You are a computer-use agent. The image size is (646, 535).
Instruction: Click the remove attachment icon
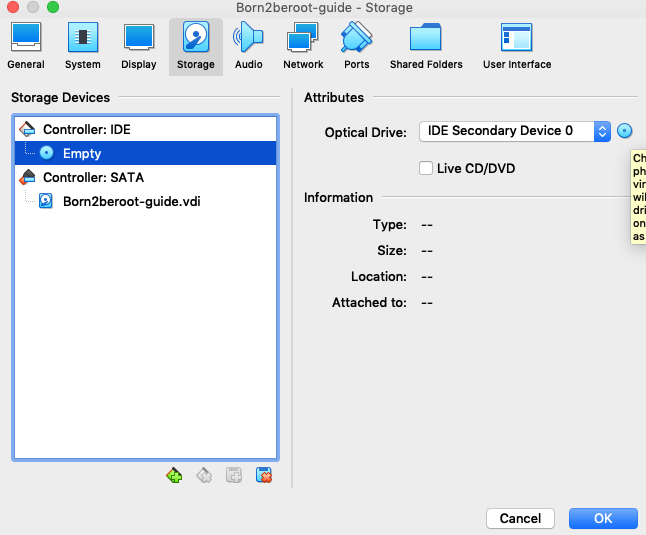(x=264, y=476)
